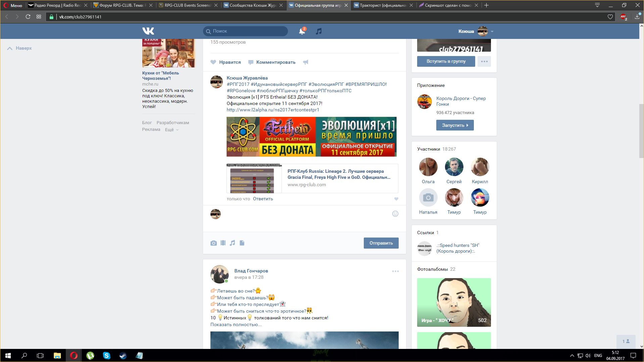This screenshot has height=362, width=644.
Task: Open uTorrent from taskbar
Action: (90, 356)
